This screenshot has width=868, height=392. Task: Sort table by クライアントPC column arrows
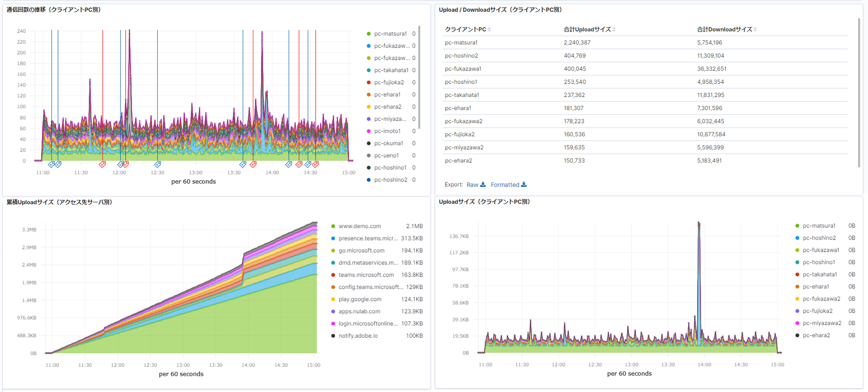(x=489, y=29)
